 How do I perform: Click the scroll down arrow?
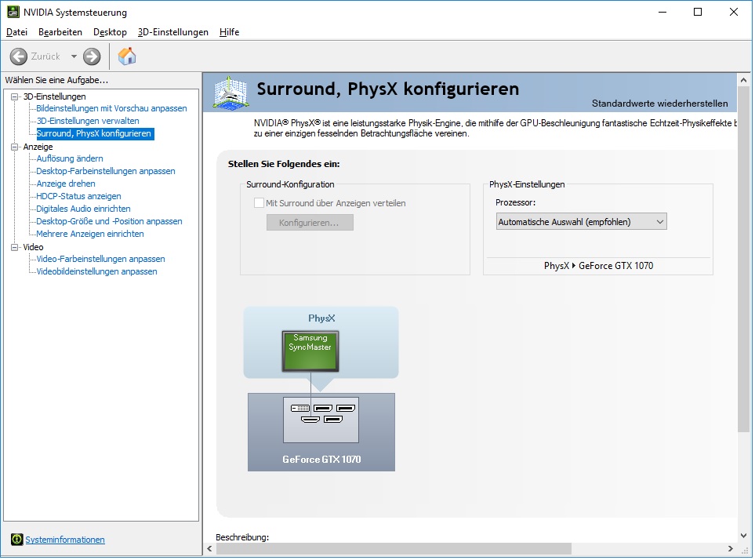coord(743,535)
